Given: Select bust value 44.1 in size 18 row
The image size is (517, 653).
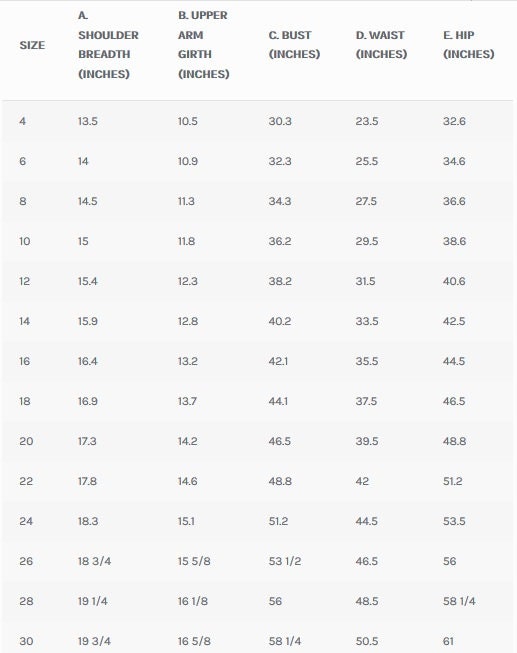Looking at the screenshot, I should (x=278, y=401).
